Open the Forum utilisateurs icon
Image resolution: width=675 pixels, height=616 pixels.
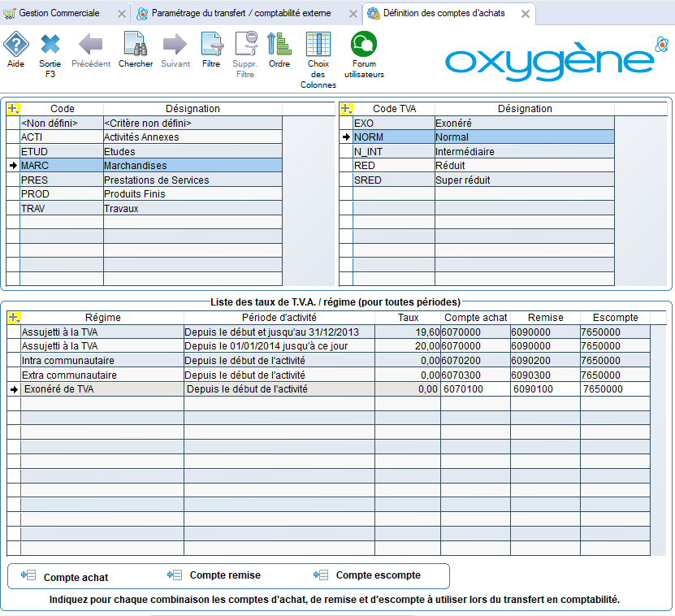coord(363,45)
